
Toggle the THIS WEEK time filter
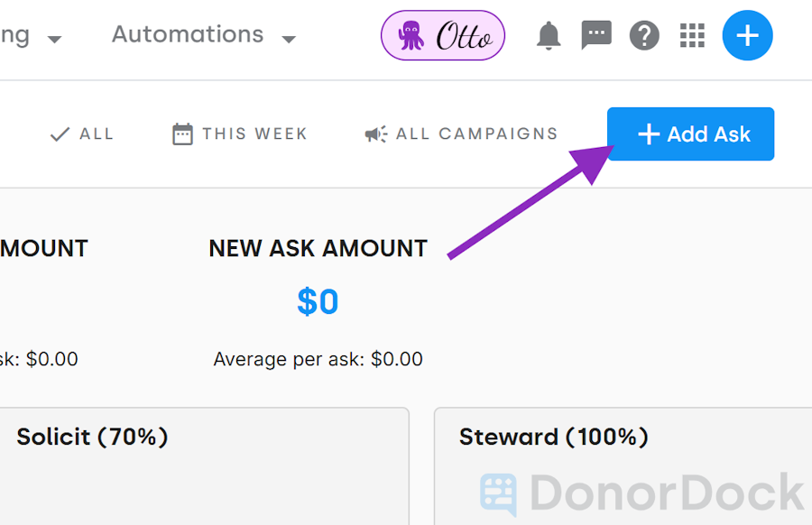(x=239, y=134)
